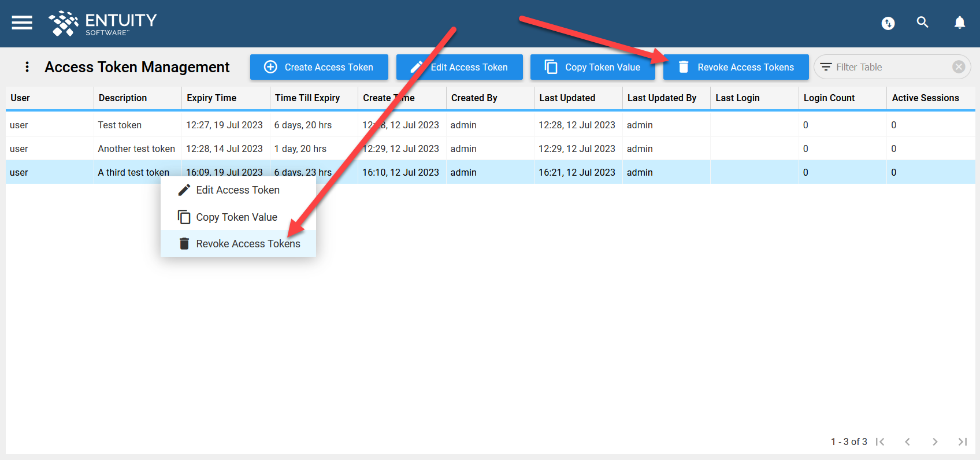Click last updated '16:21, 12 Jul 2023'
980x460 pixels.
pyautogui.click(x=578, y=172)
